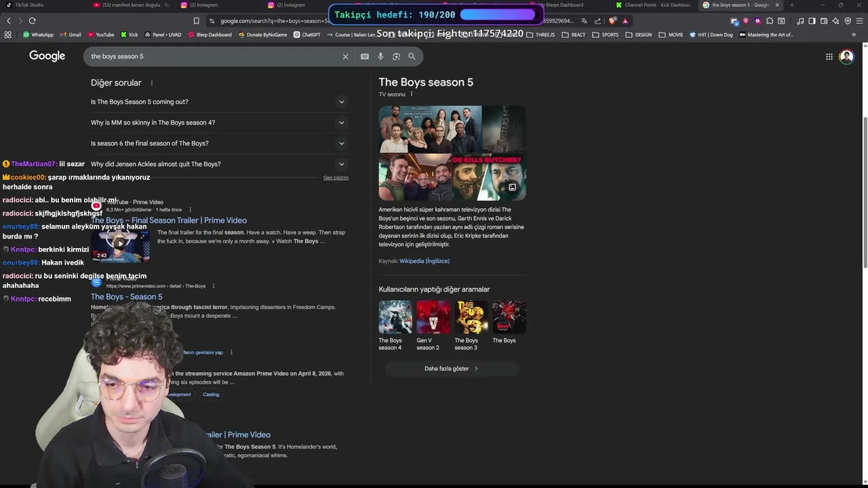Switch to the manifest kenan dogulu YouTube tab
Screen dimensions: 868x488
(x=132, y=5)
